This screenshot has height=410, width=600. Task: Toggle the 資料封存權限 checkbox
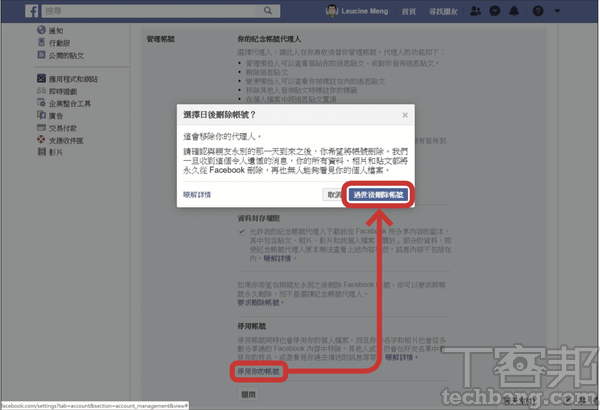click(241, 231)
